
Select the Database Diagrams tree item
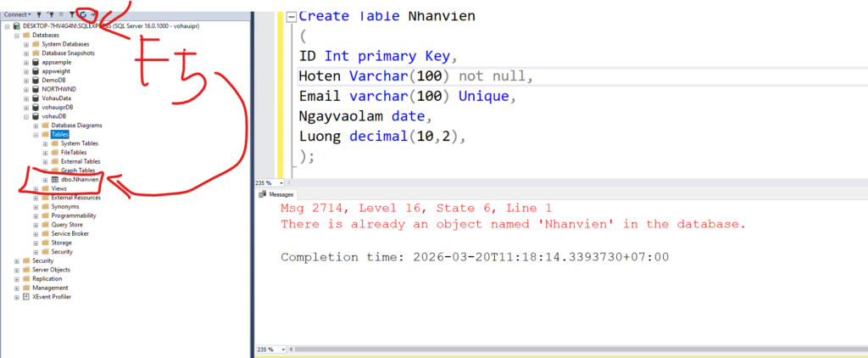click(x=77, y=126)
